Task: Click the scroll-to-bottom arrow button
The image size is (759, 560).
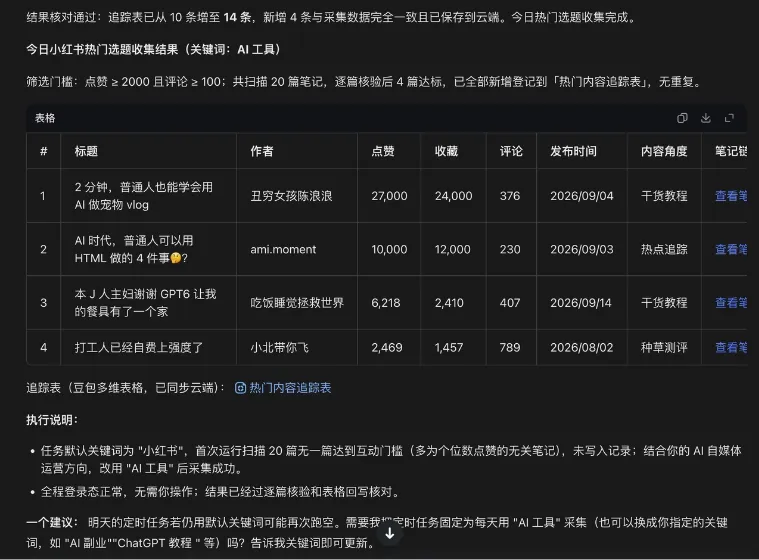Action: pyautogui.click(x=390, y=533)
